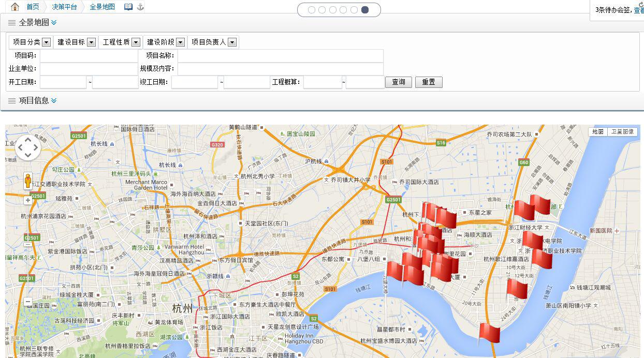Select the first page indicator circle
Screen dimensions: 644x358
click(311, 10)
